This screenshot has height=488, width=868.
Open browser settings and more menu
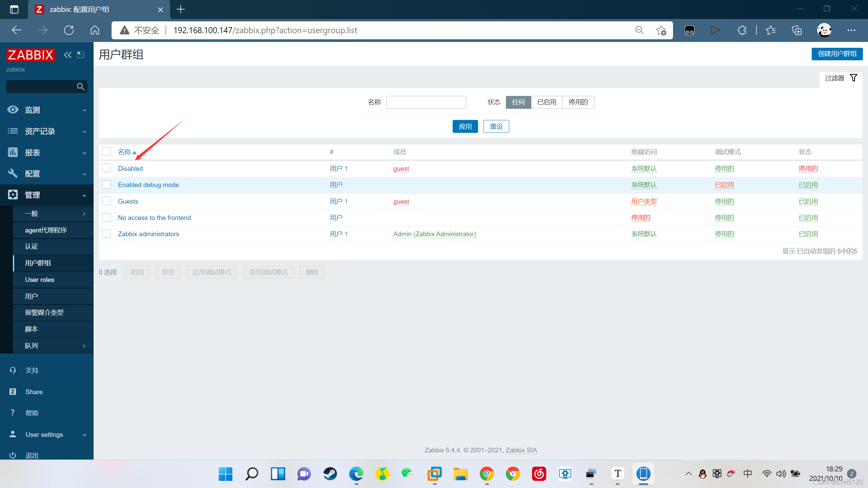(x=851, y=30)
